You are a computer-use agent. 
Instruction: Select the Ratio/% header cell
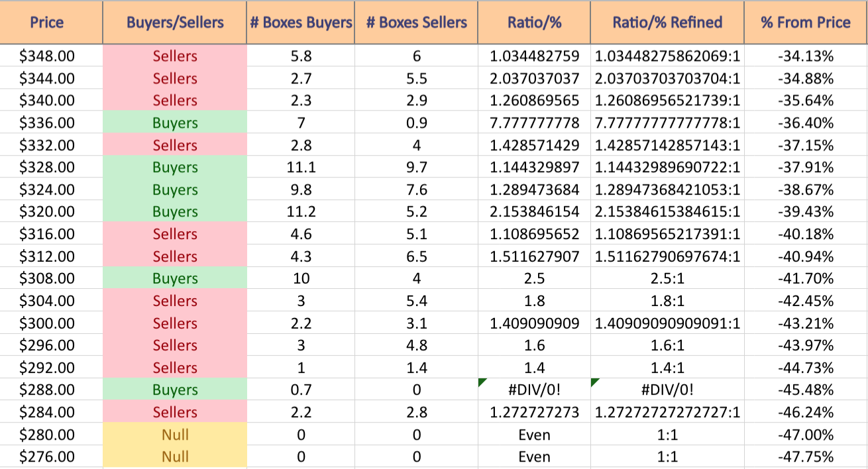coord(535,22)
